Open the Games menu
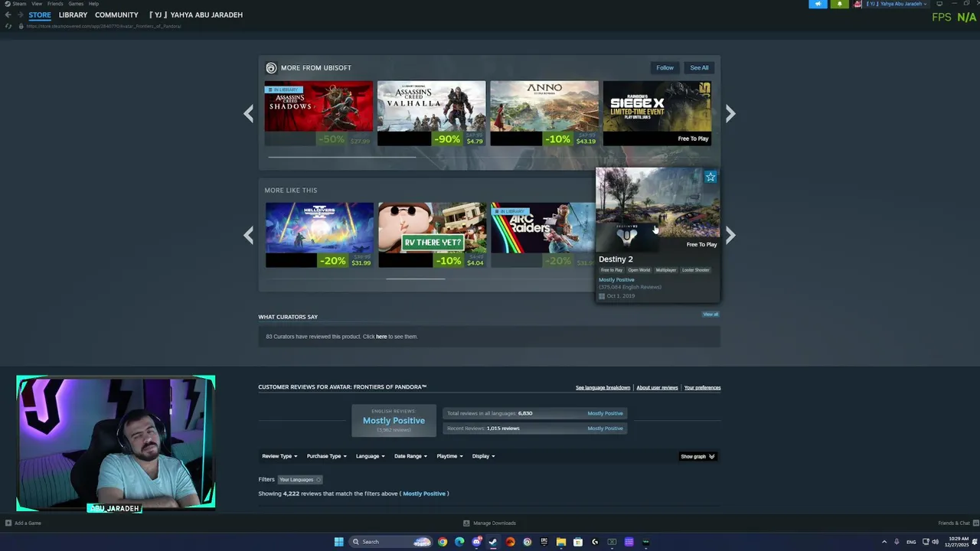Image resolution: width=980 pixels, height=551 pixels. (76, 4)
